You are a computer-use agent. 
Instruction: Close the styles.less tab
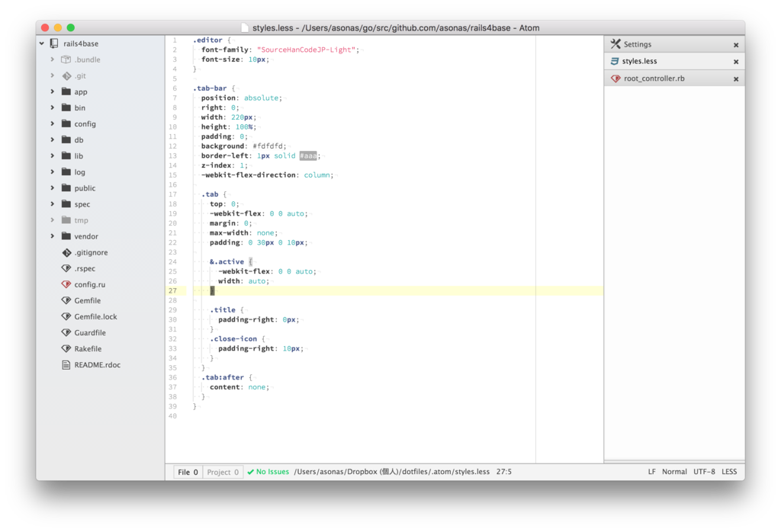pos(736,62)
